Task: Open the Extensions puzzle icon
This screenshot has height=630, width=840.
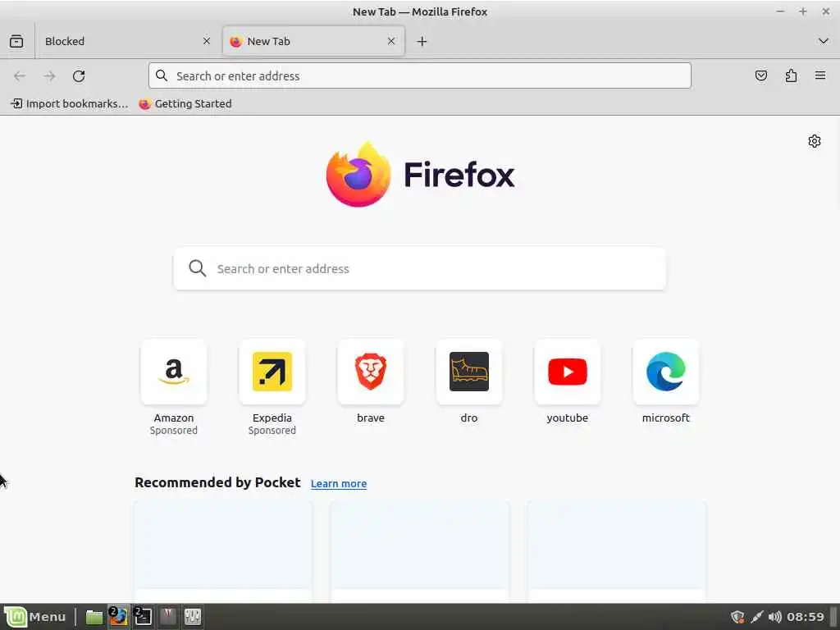Action: click(x=791, y=75)
